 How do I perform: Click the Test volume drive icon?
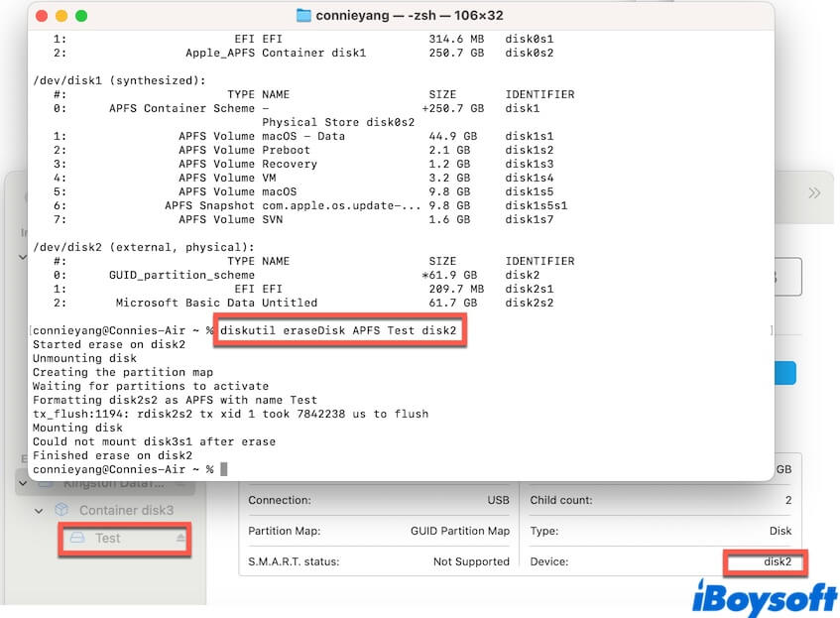[x=77, y=538]
